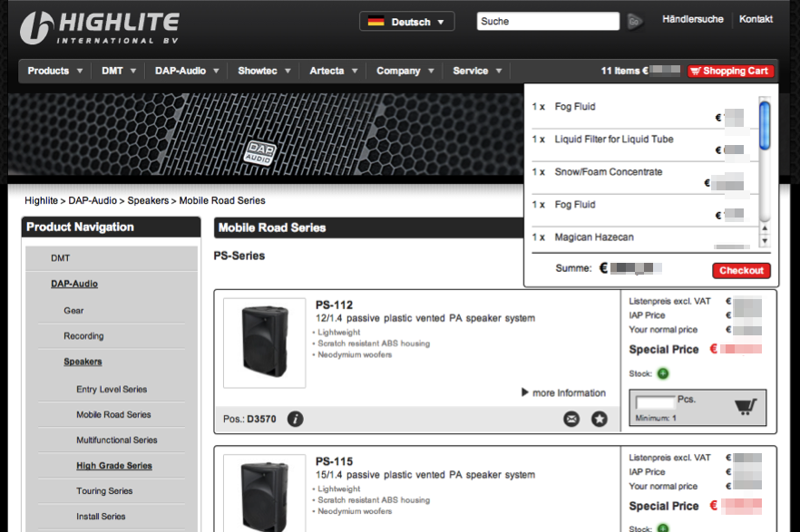Image resolution: width=800 pixels, height=532 pixels.
Task: Click the info icon next to D3570
Action: (295, 419)
